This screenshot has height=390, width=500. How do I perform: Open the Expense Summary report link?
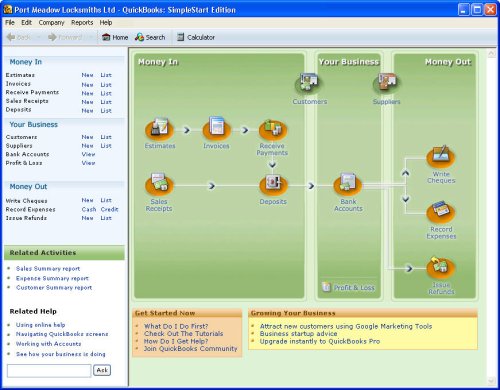52,278
